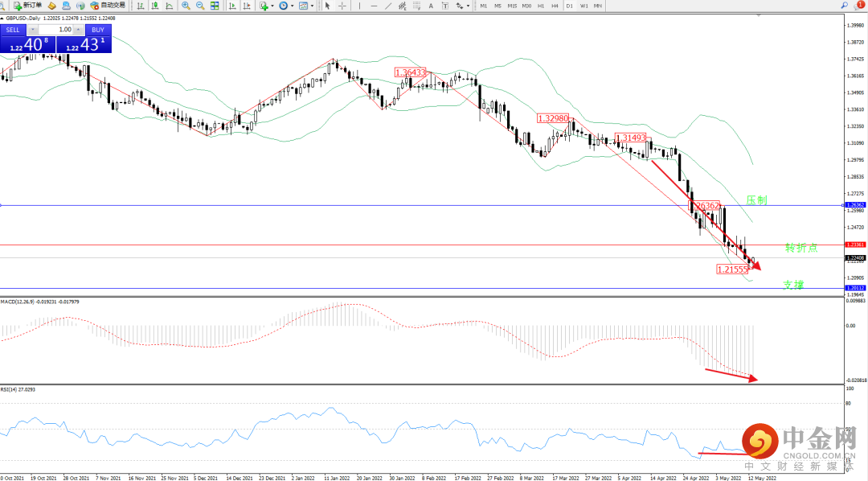The height and width of the screenshot is (481, 868).
Task: Click the 1.32980 price label
Action: (x=553, y=118)
